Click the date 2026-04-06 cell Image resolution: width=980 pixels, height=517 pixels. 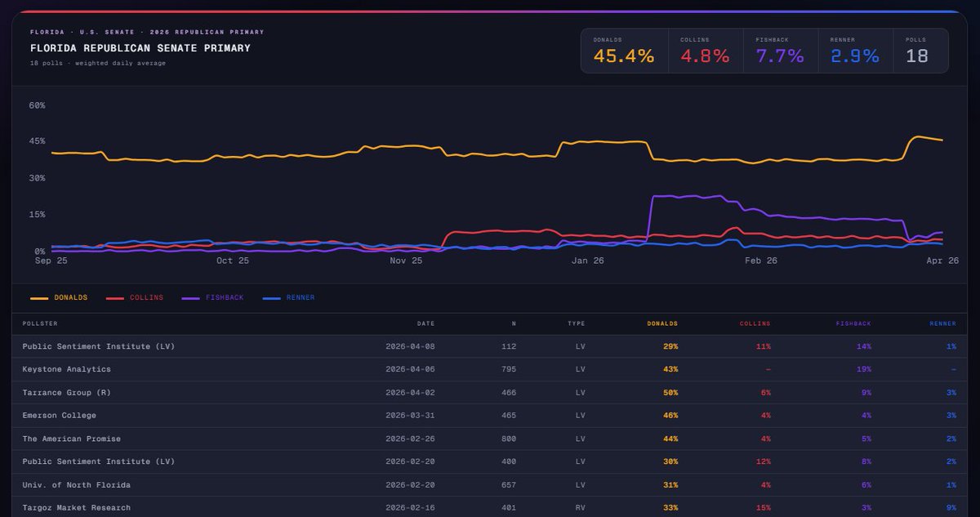(410, 369)
